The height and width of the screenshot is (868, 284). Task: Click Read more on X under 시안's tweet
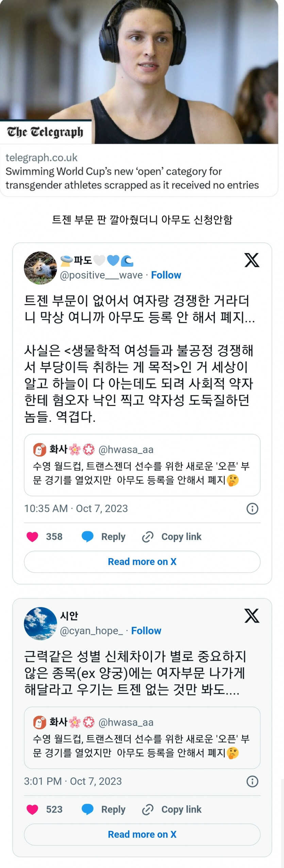tap(142, 834)
